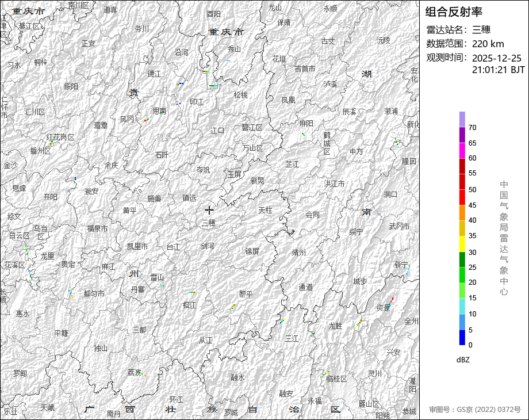
Task: Click the time 21:01:21 BJT
Action: [499, 70]
